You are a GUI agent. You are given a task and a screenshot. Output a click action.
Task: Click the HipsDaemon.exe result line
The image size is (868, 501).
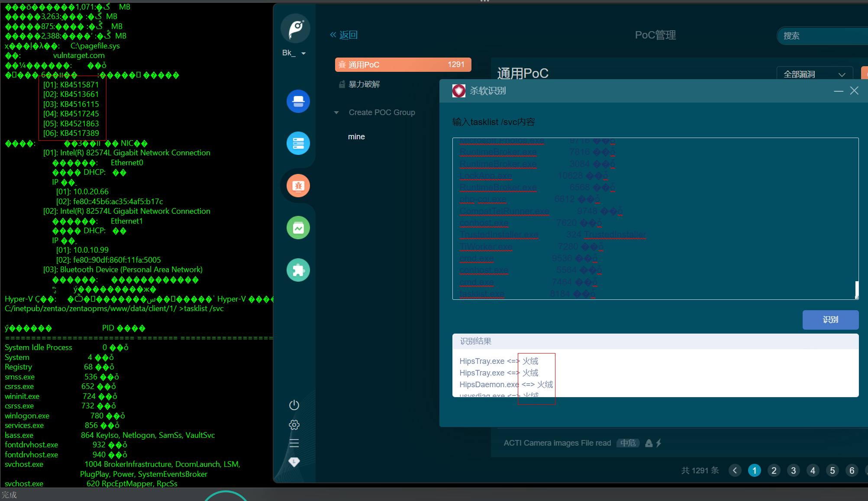coord(506,384)
